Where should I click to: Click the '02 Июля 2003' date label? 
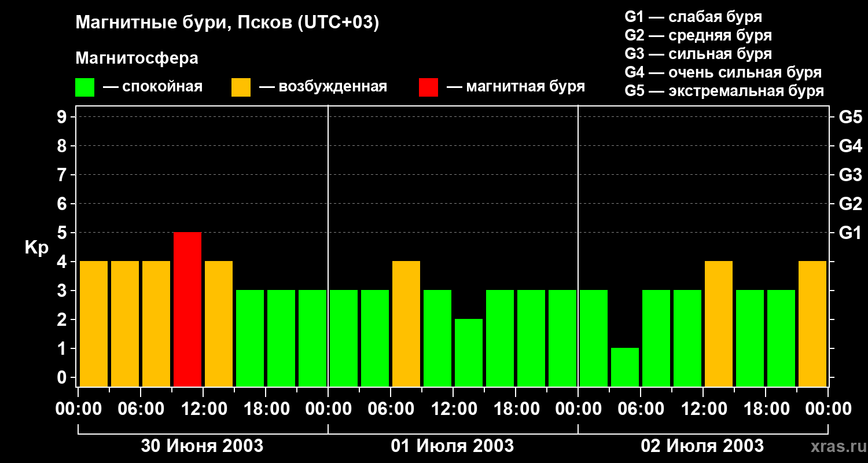click(x=703, y=446)
